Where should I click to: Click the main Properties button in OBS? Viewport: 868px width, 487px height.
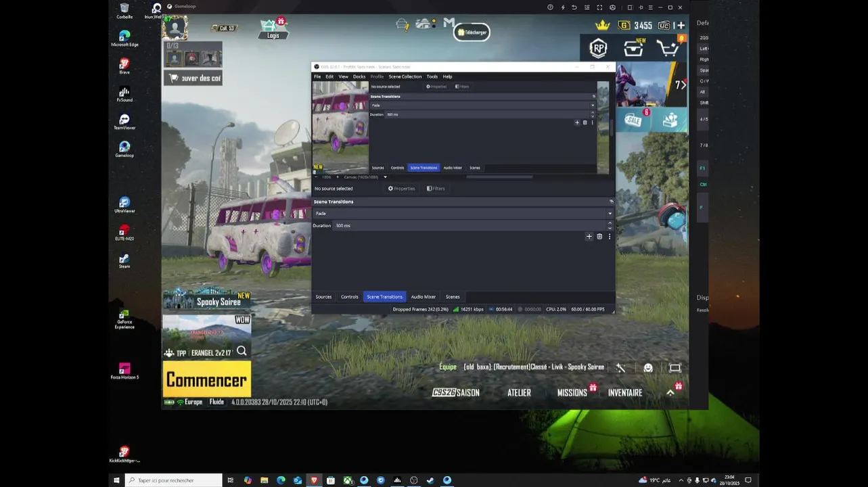pyautogui.click(x=402, y=189)
